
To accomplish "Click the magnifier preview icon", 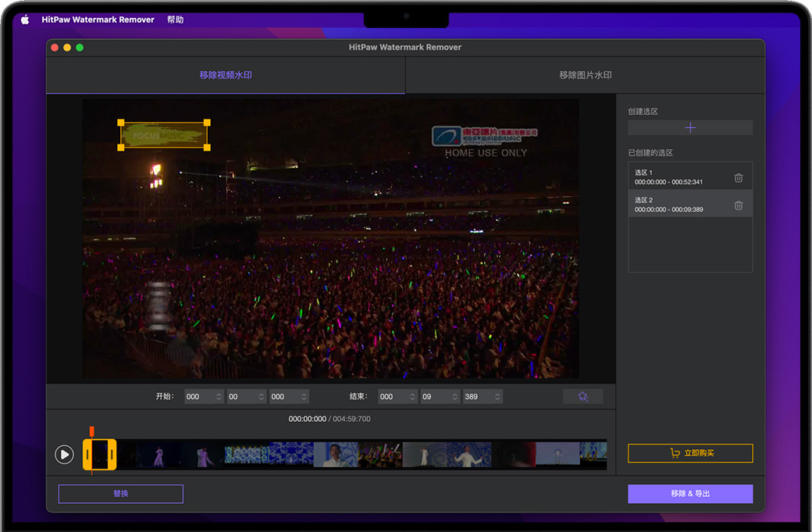I will [x=582, y=397].
